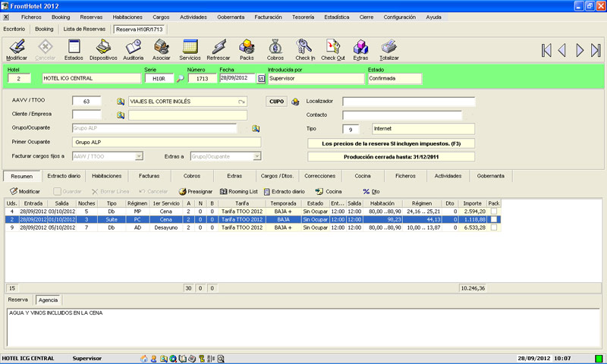Open the Extras a dropdown
Image resolution: width=607 pixels, height=364 pixels.
pyautogui.click(x=256, y=155)
